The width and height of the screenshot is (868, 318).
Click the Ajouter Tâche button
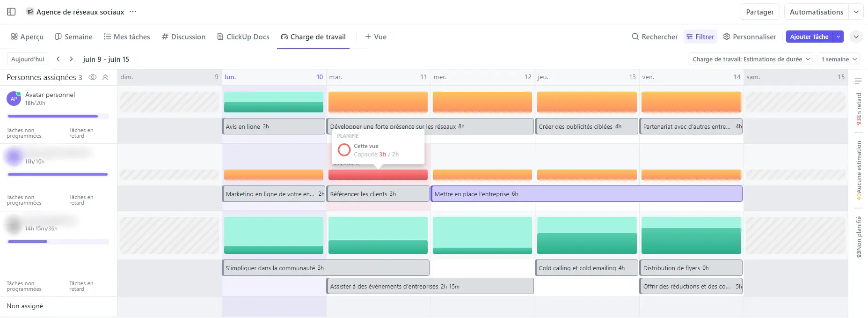pyautogui.click(x=810, y=37)
